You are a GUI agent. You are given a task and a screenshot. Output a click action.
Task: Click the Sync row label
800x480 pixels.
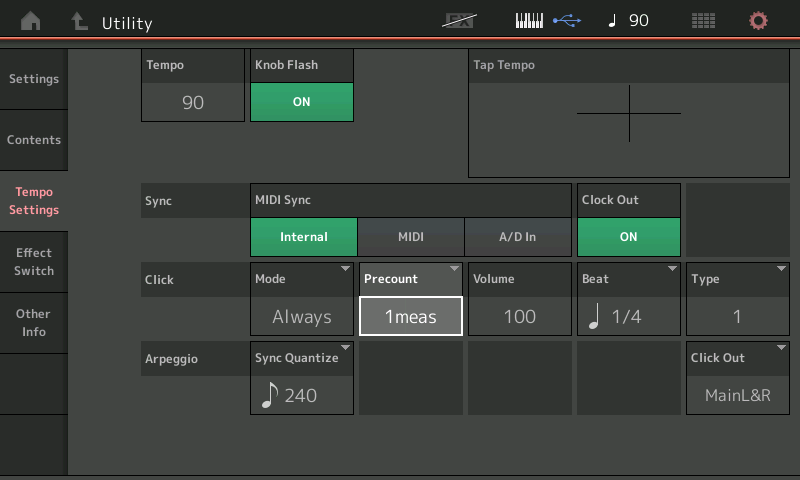pyautogui.click(x=158, y=200)
